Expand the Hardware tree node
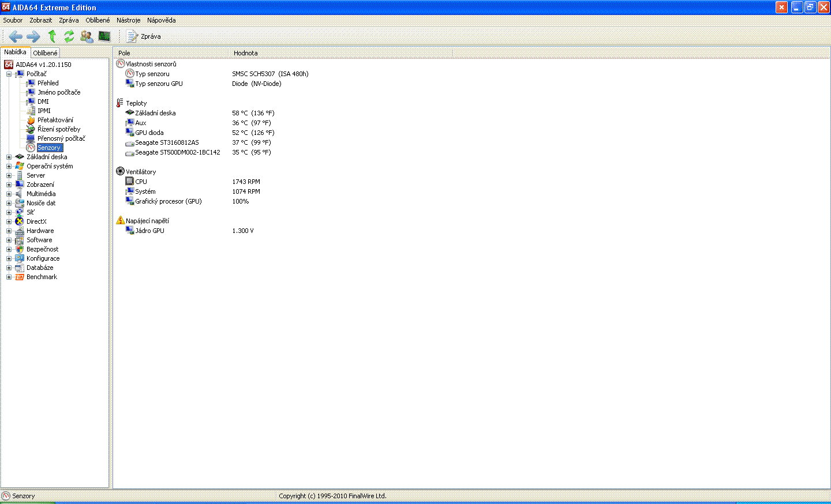 coord(9,231)
